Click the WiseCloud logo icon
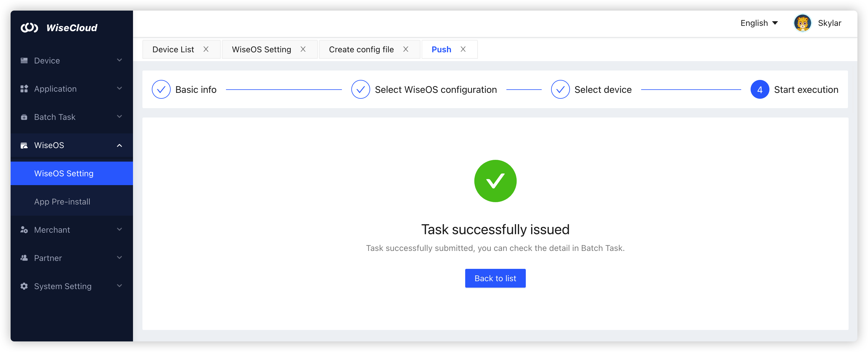Image resolution: width=868 pixels, height=352 pixels. [29, 28]
